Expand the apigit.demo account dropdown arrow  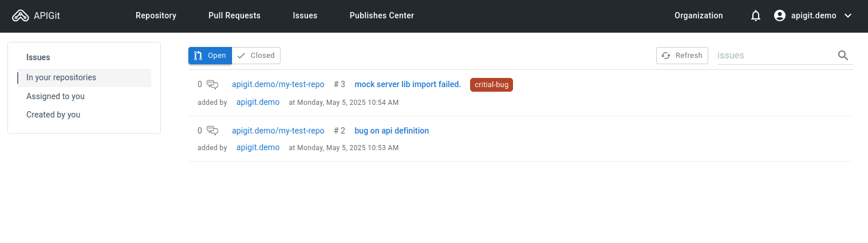tap(848, 16)
